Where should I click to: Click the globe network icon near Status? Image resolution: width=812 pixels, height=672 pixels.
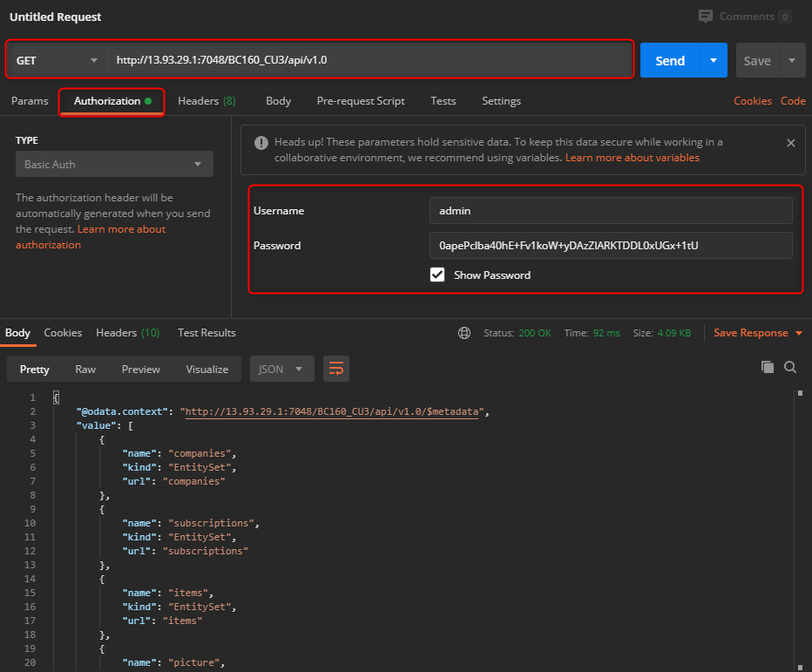(x=464, y=333)
